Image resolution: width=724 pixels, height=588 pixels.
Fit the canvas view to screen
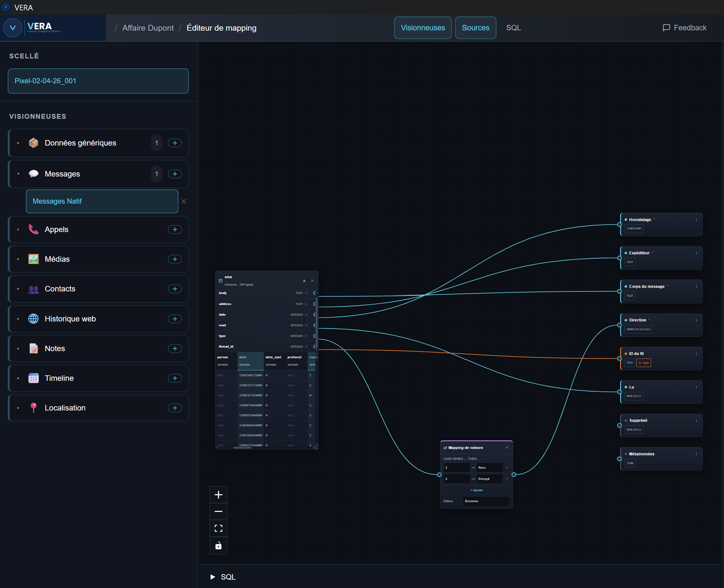point(219,528)
